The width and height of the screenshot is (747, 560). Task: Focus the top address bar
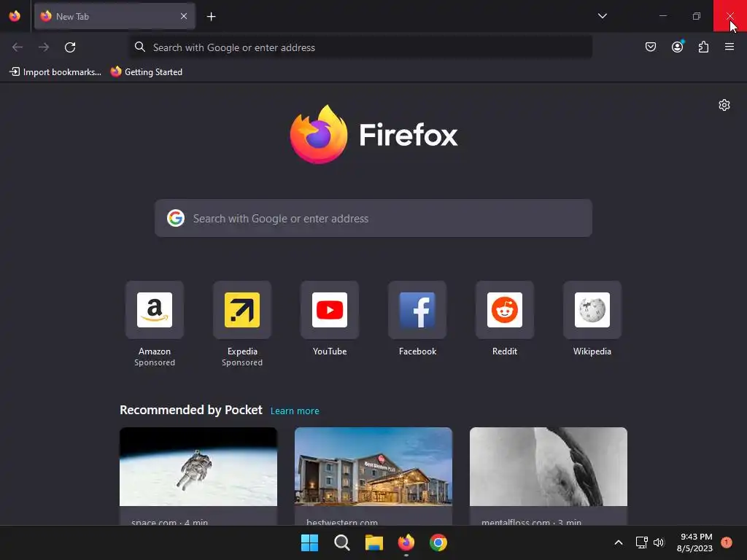pyautogui.click(x=360, y=47)
